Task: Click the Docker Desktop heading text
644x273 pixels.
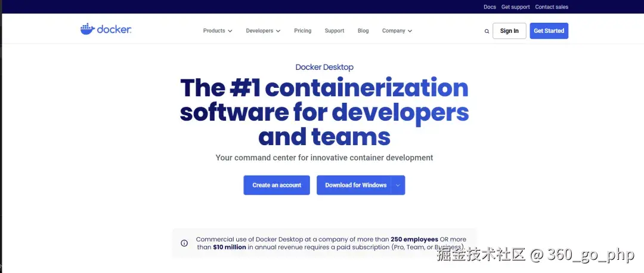Action: point(324,67)
